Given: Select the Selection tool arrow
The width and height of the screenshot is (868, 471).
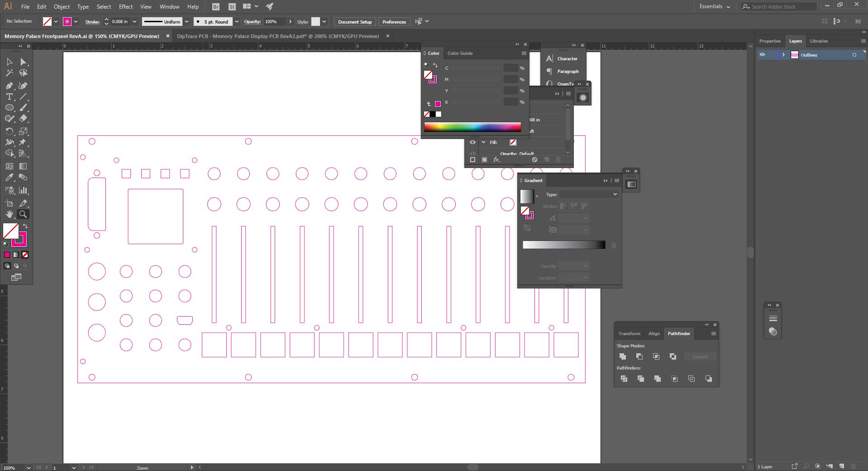Looking at the screenshot, I should point(10,62).
